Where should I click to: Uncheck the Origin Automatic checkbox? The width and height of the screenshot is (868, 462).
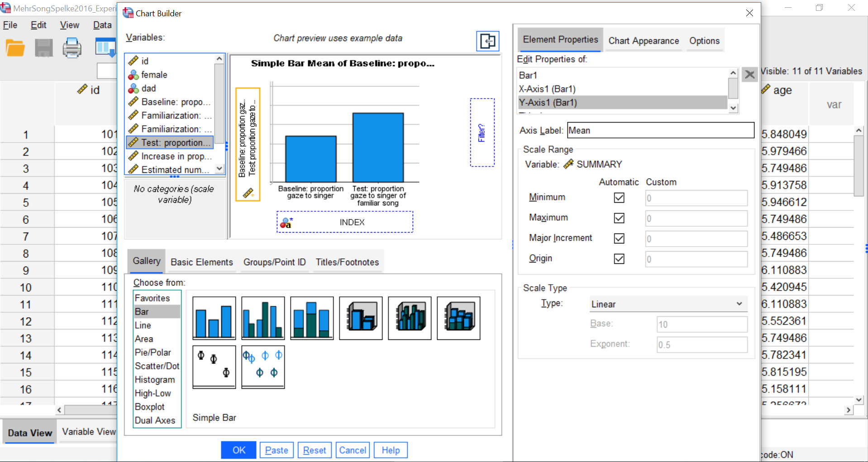pyautogui.click(x=619, y=259)
